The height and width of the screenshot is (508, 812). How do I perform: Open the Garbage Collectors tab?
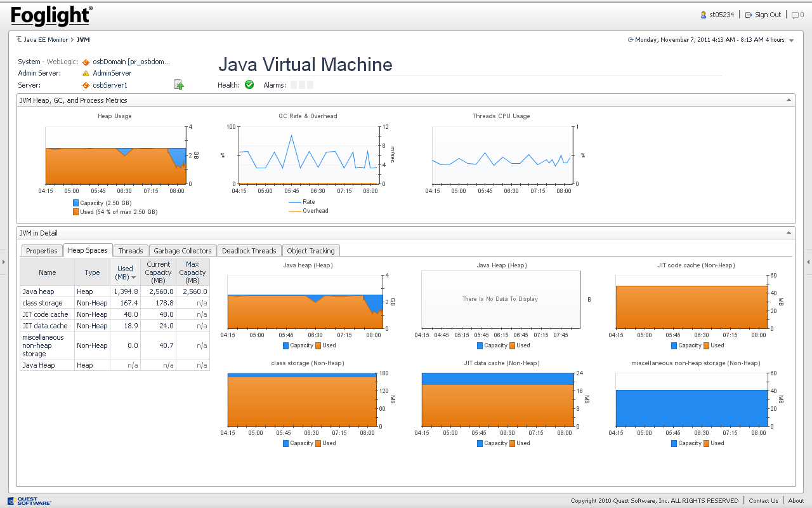[x=183, y=251]
